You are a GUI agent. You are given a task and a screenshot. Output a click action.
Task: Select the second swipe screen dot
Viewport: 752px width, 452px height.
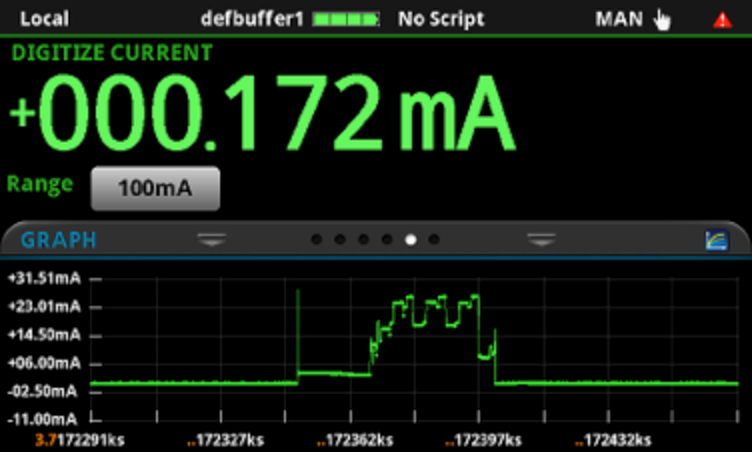point(340,240)
